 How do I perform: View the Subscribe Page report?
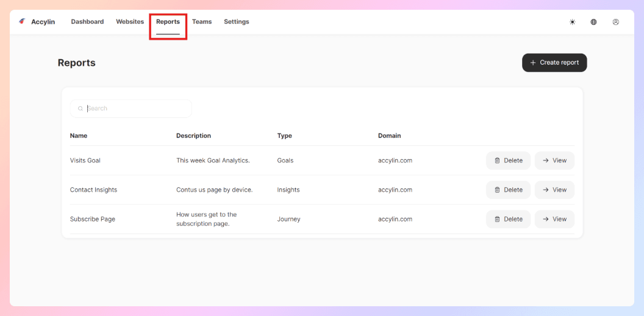[x=554, y=219]
